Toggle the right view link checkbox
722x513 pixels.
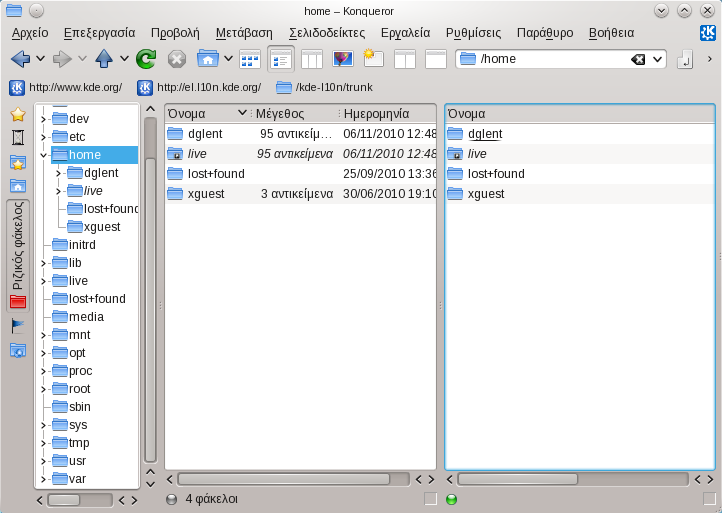709,498
